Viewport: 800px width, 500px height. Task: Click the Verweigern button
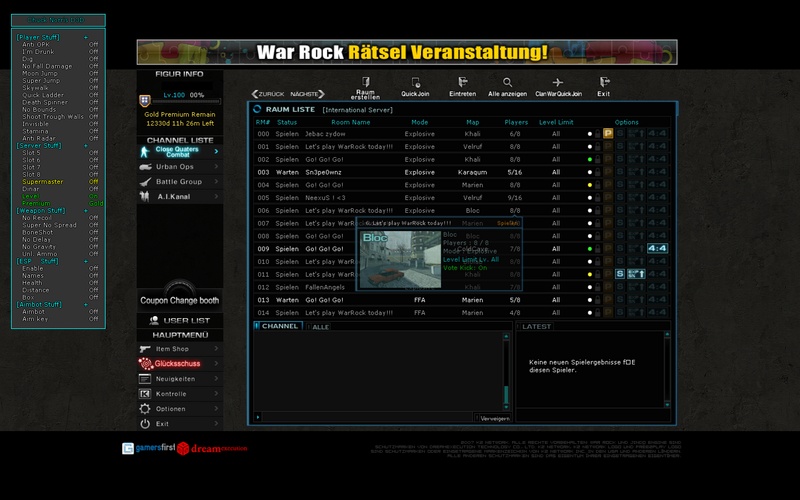click(493, 418)
